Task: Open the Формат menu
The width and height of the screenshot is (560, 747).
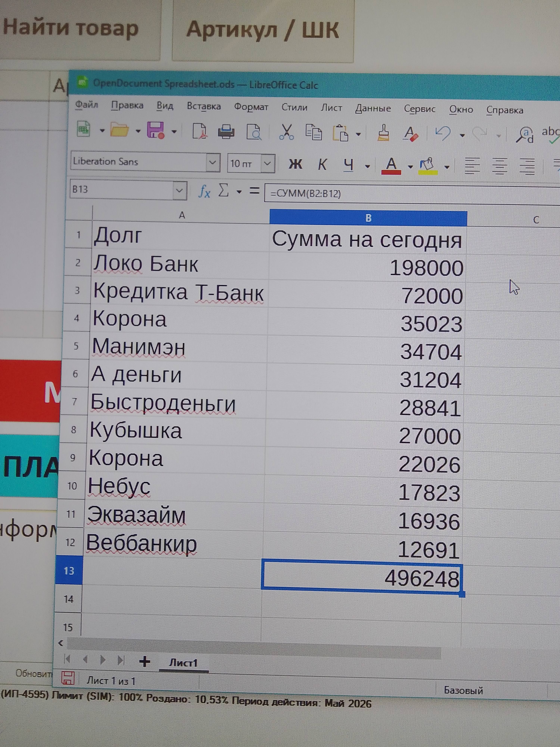Action: pos(251,107)
